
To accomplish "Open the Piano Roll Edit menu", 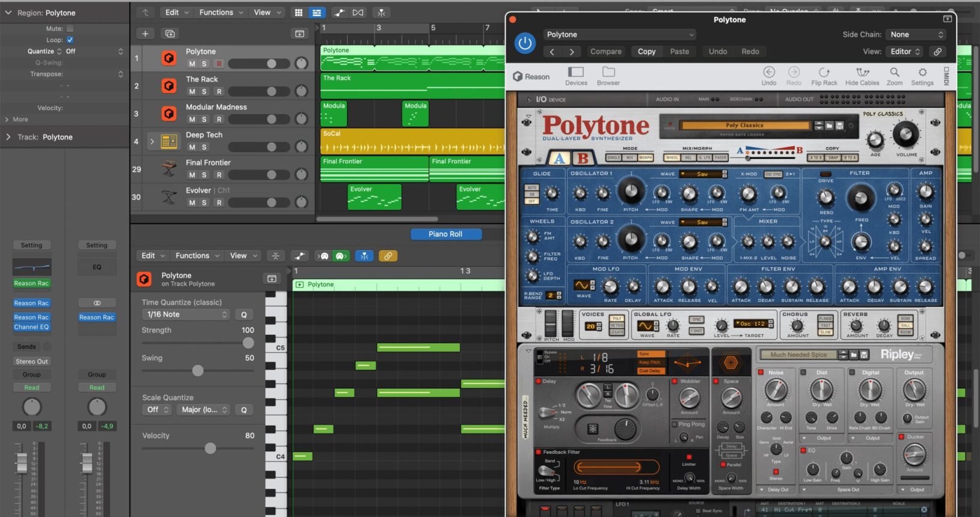I will click(153, 256).
